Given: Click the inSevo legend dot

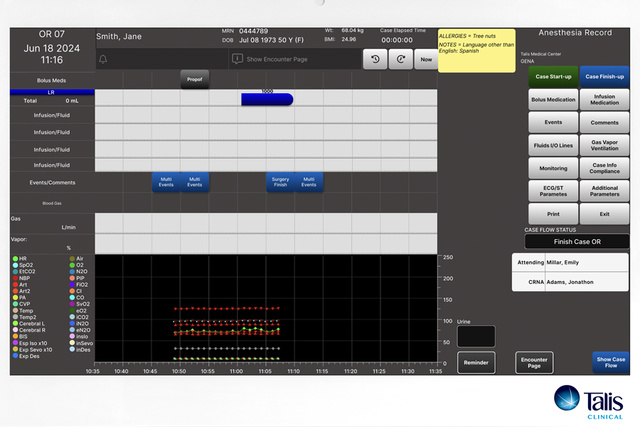Looking at the screenshot, I should (72, 343).
